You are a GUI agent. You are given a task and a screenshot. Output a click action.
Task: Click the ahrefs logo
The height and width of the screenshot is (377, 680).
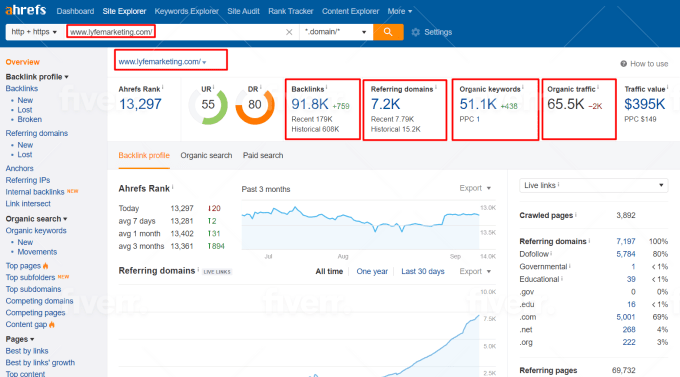[x=26, y=10]
